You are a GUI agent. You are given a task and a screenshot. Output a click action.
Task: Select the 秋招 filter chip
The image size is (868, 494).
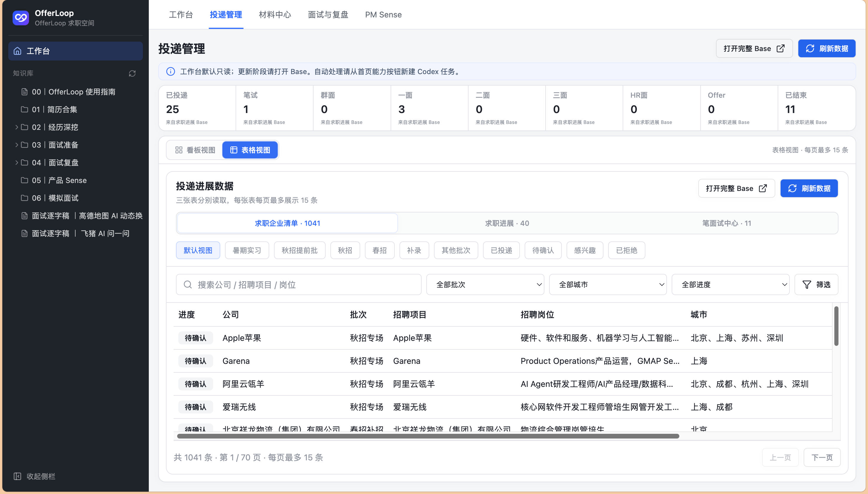(x=345, y=250)
